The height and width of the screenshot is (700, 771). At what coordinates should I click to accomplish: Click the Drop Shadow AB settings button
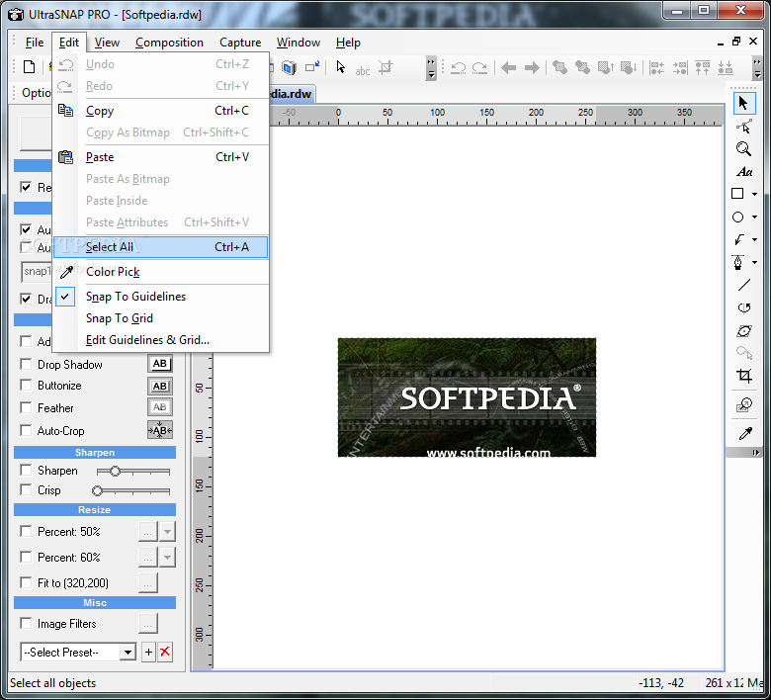[160, 364]
